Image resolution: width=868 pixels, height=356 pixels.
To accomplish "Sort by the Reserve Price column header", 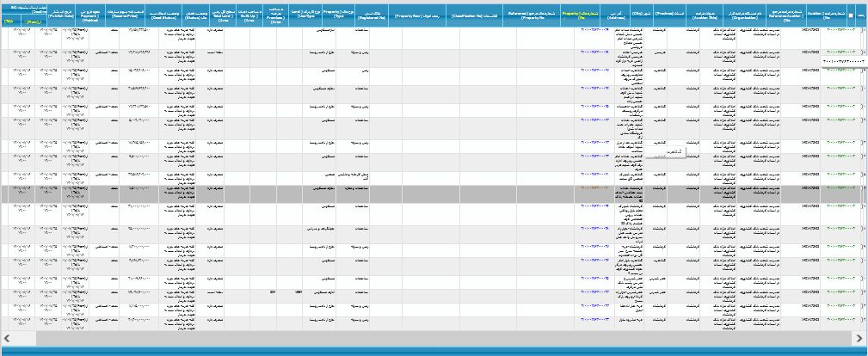I will [139, 16].
